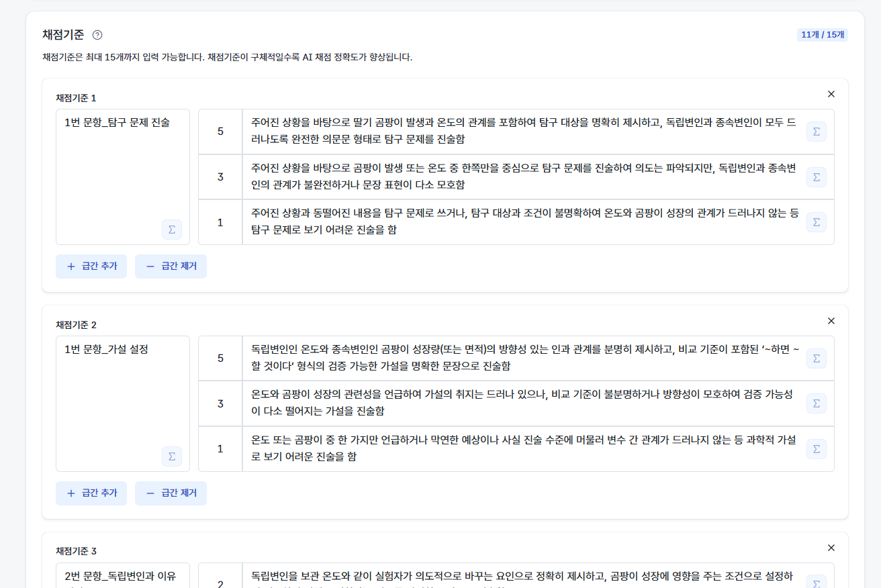
Task: Edit description starting '주어진 상황과 동떨어진 내용을'
Action: tap(538, 222)
